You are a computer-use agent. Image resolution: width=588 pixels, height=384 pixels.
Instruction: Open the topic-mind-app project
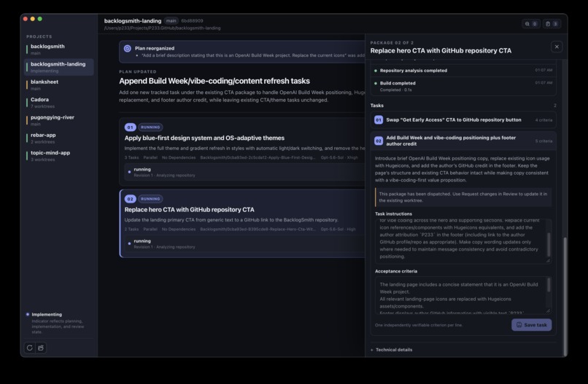point(58,156)
